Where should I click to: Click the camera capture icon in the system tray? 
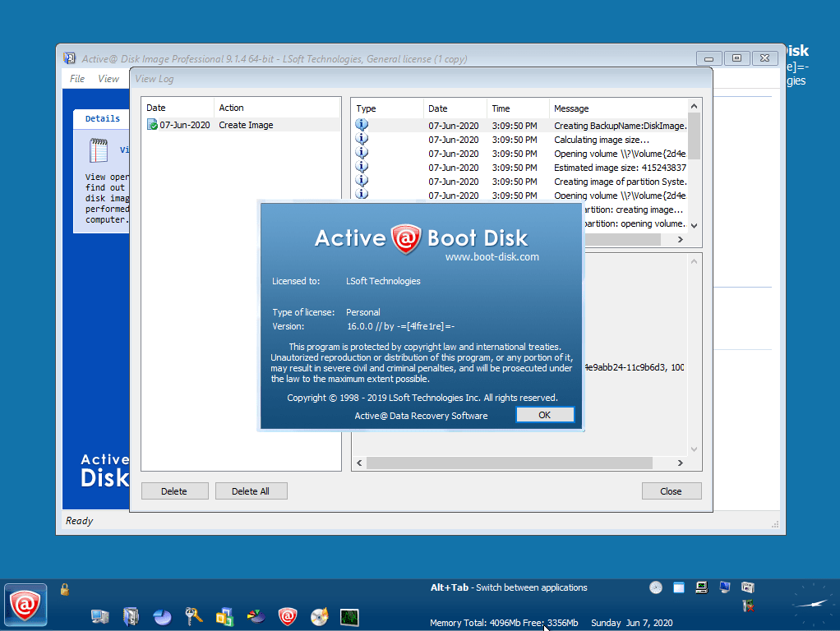pyautogui.click(x=747, y=587)
